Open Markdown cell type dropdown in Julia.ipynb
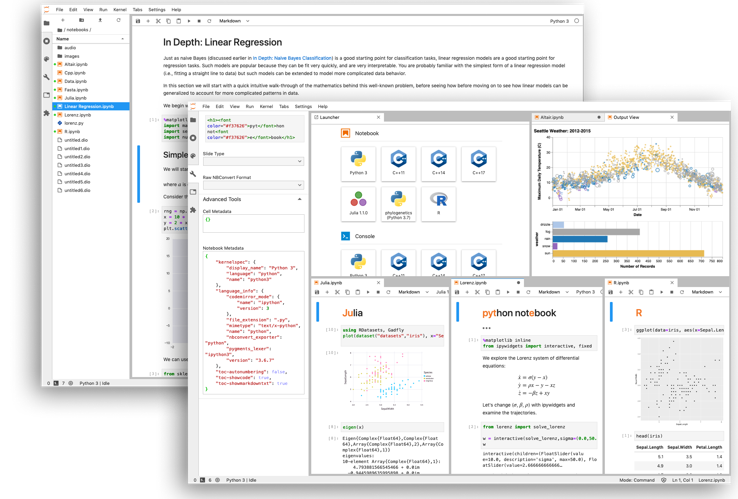The height and width of the screenshot is (499, 738). (413, 292)
